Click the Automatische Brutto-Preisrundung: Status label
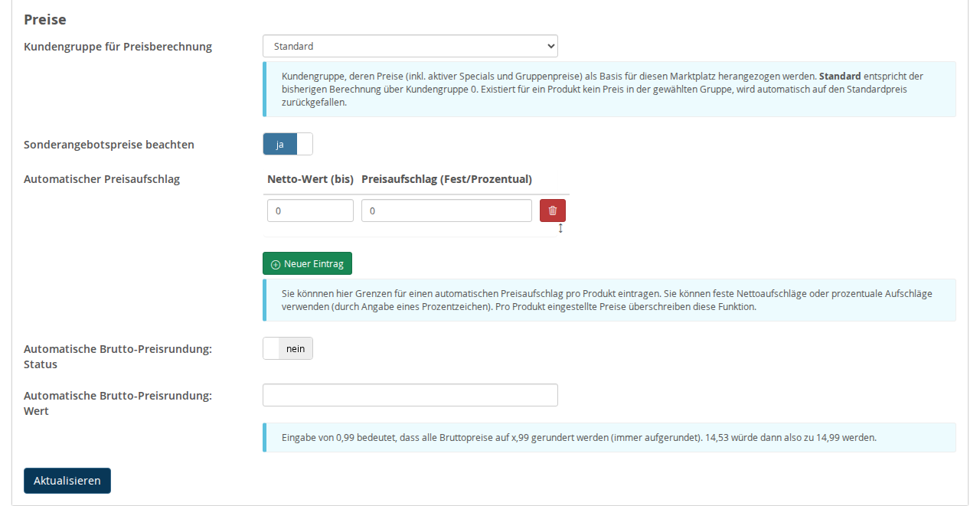 118,357
